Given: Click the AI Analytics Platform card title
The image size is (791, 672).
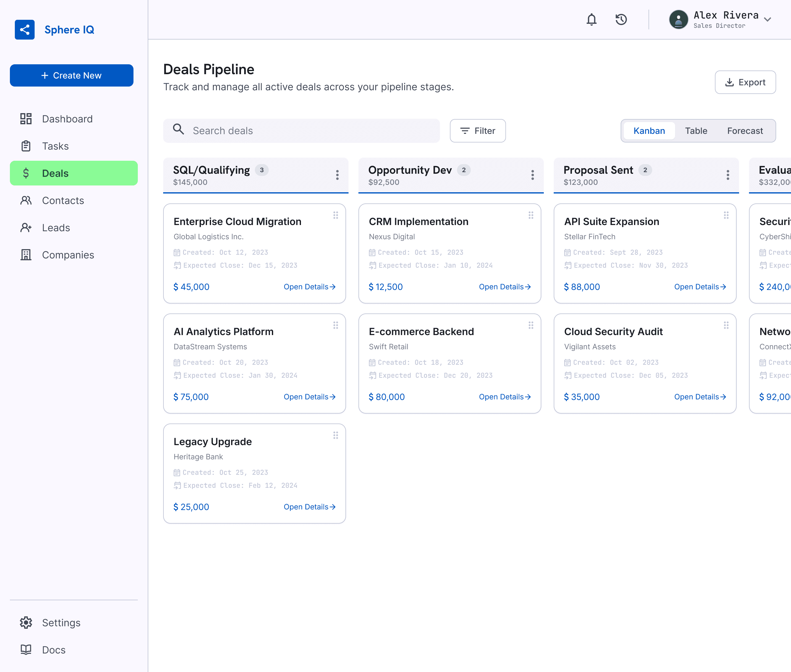Looking at the screenshot, I should tap(224, 331).
